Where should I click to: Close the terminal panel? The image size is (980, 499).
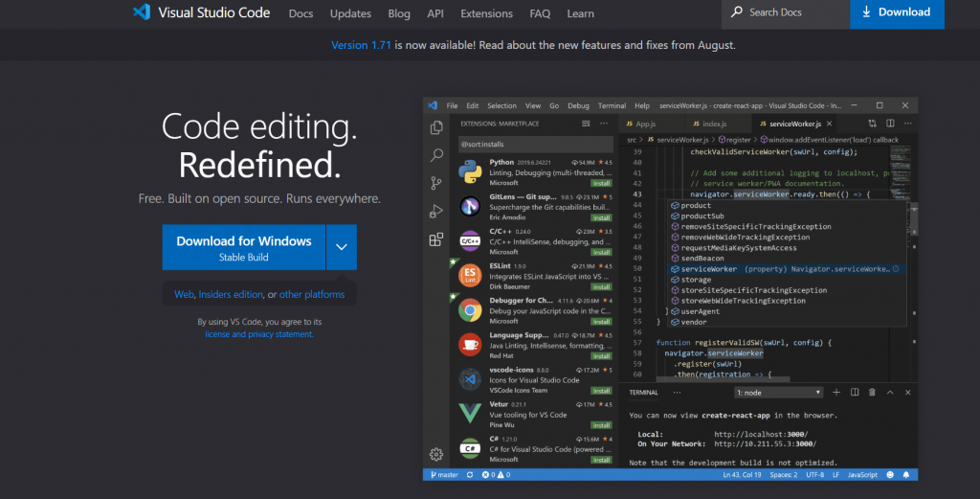pos(907,392)
